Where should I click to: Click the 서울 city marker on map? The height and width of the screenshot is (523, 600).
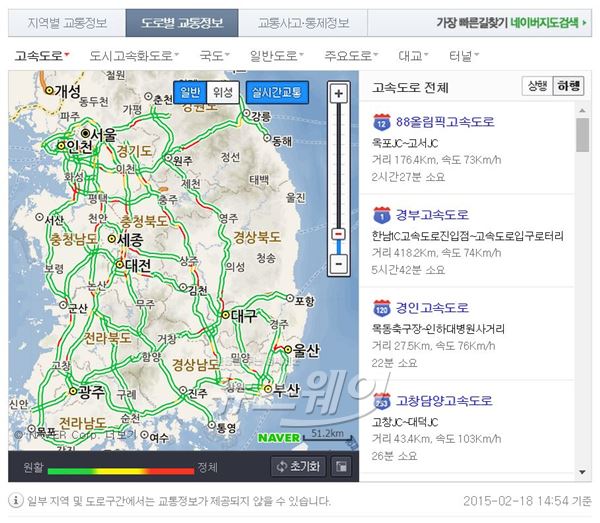[85, 133]
